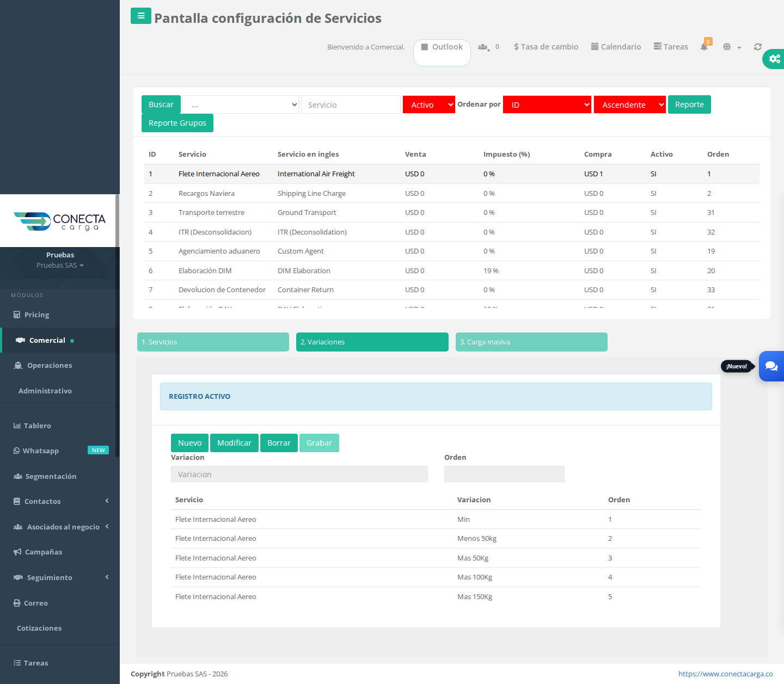This screenshot has height=684, width=784.
Task: Click the Borrar button
Action: click(279, 443)
